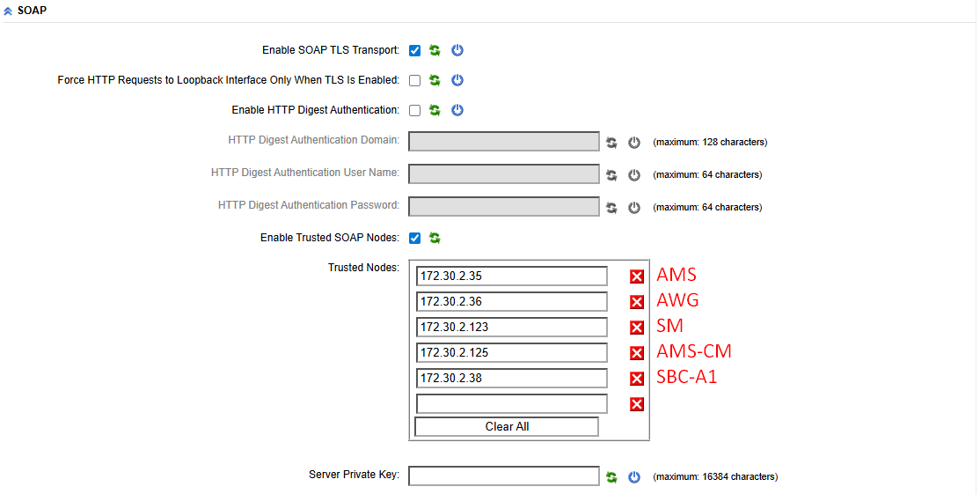The image size is (980, 494).
Task: Click blue power icon beside HTTP Digest Authentication
Action: 457,111
